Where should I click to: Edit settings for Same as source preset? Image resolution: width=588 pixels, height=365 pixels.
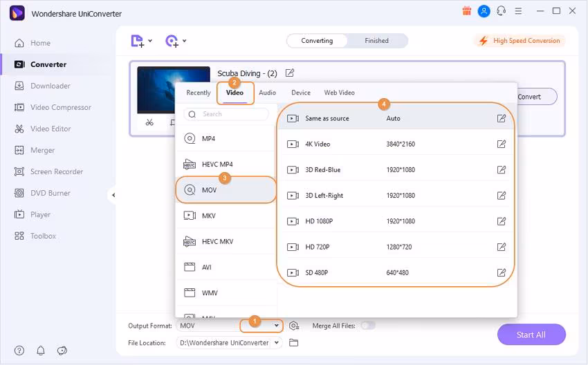coord(502,118)
